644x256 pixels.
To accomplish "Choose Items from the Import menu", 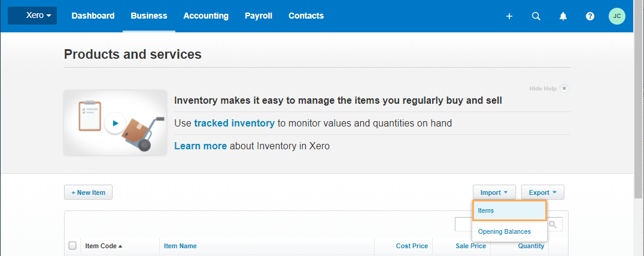I will click(x=509, y=210).
